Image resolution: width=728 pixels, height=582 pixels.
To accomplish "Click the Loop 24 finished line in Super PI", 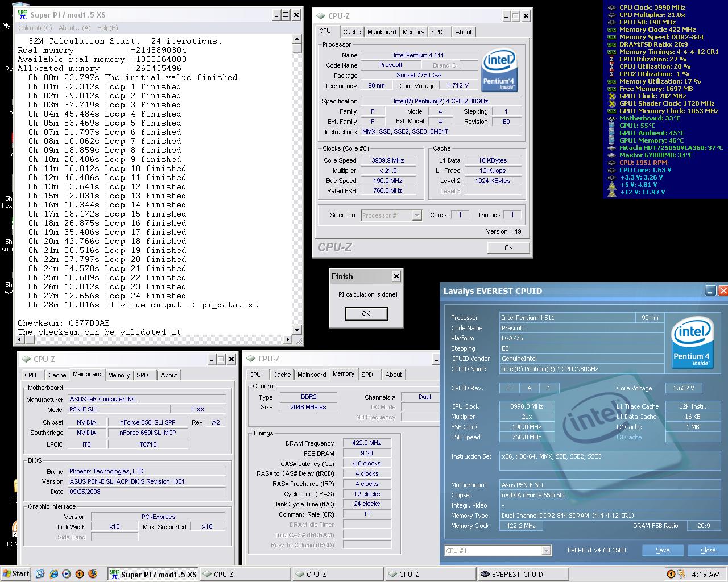I will 107,296.
